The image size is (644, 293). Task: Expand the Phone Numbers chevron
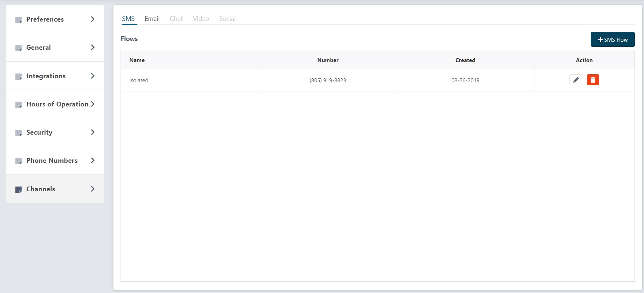[93, 160]
